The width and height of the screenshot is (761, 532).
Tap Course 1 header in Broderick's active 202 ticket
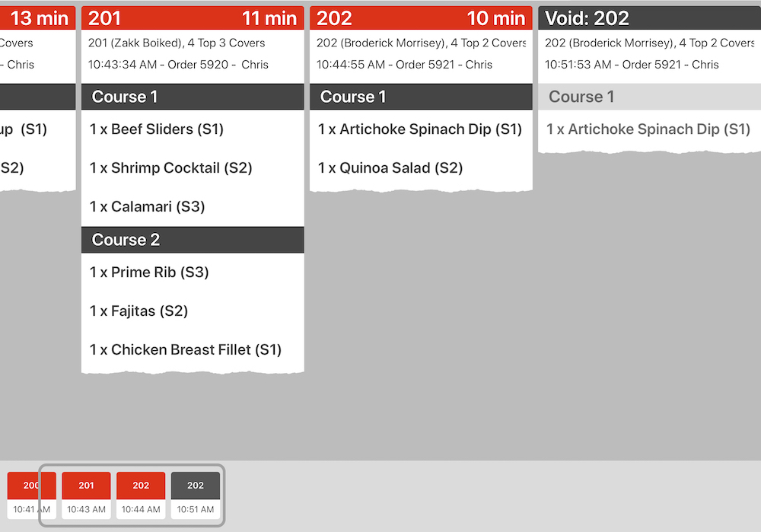tap(420, 97)
